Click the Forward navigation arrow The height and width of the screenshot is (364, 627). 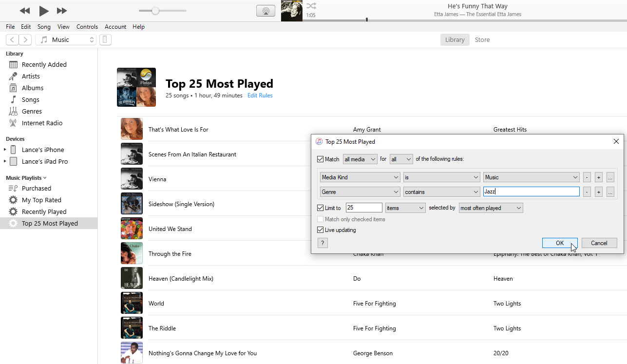(x=25, y=40)
